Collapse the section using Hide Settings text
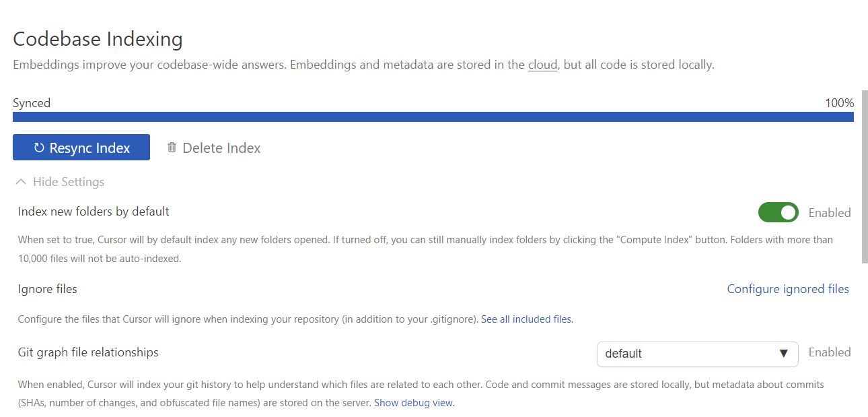Image resolution: width=868 pixels, height=417 pixels. pyautogui.click(x=69, y=182)
